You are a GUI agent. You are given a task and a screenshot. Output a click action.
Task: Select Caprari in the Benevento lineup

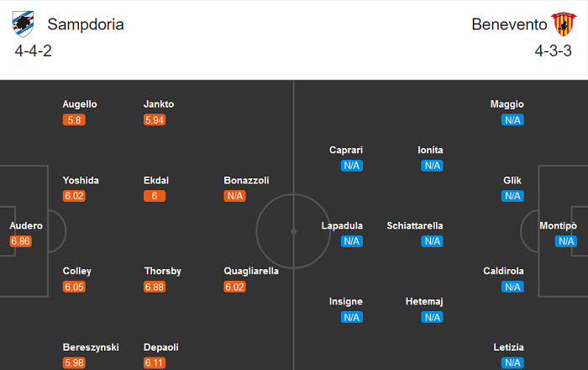point(346,150)
